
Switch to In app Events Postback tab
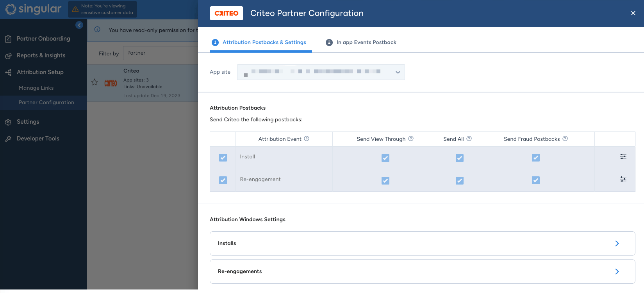[361, 43]
